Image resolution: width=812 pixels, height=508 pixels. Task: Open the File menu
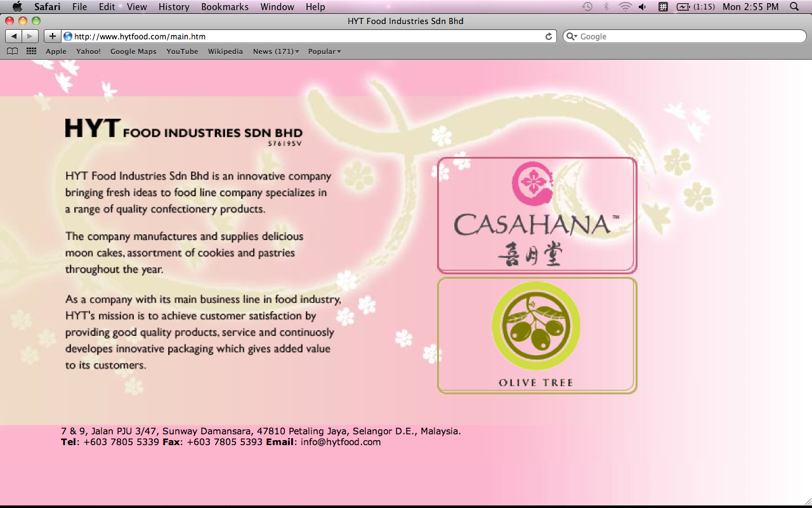(x=79, y=7)
